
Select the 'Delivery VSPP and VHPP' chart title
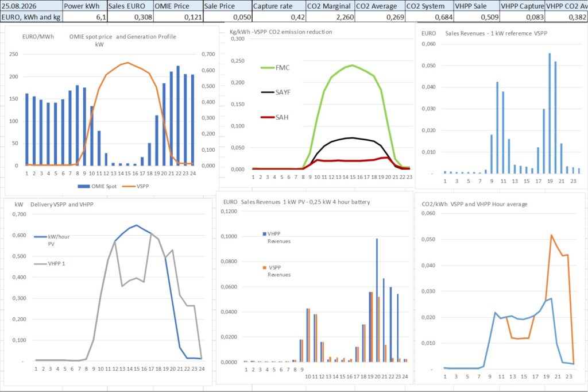click(x=62, y=205)
